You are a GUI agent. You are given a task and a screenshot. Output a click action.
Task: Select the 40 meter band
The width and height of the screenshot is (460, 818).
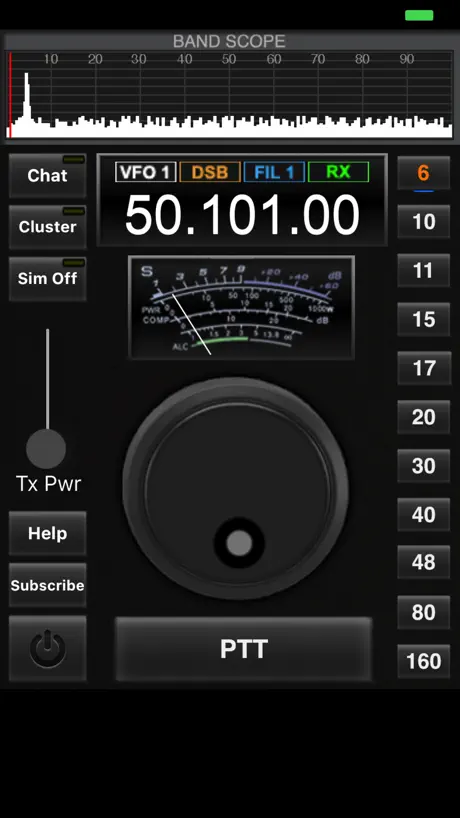click(x=423, y=514)
